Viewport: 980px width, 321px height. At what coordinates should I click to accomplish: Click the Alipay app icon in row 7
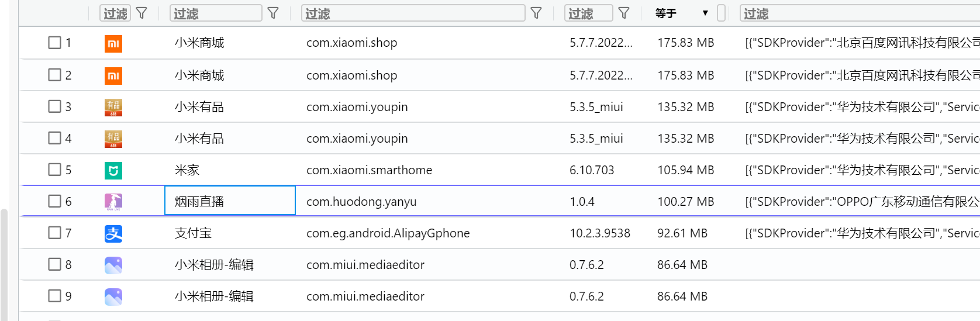click(113, 233)
